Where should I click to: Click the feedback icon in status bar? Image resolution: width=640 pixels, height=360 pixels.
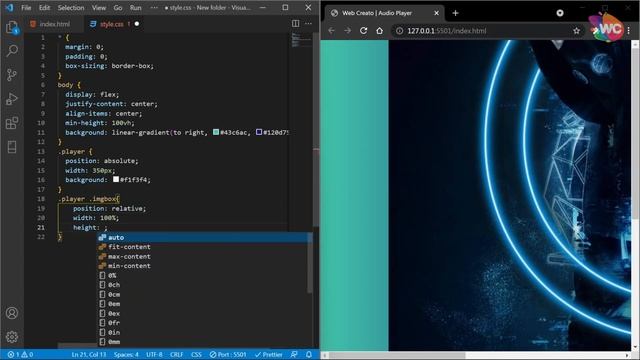coord(294,355)
